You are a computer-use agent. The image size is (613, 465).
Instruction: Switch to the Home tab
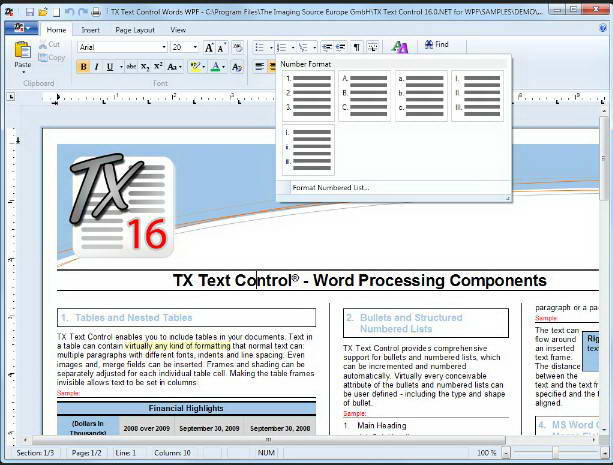(56, 30)
